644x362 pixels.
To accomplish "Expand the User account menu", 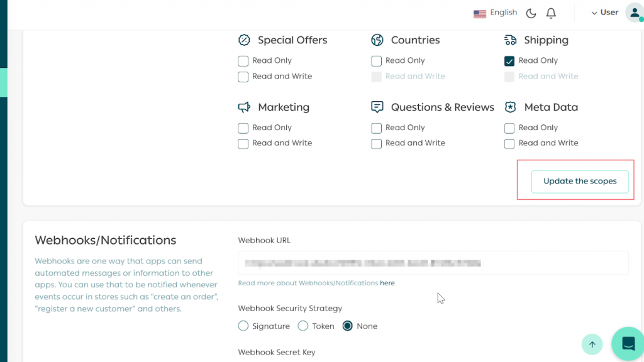I will (604, 13).
